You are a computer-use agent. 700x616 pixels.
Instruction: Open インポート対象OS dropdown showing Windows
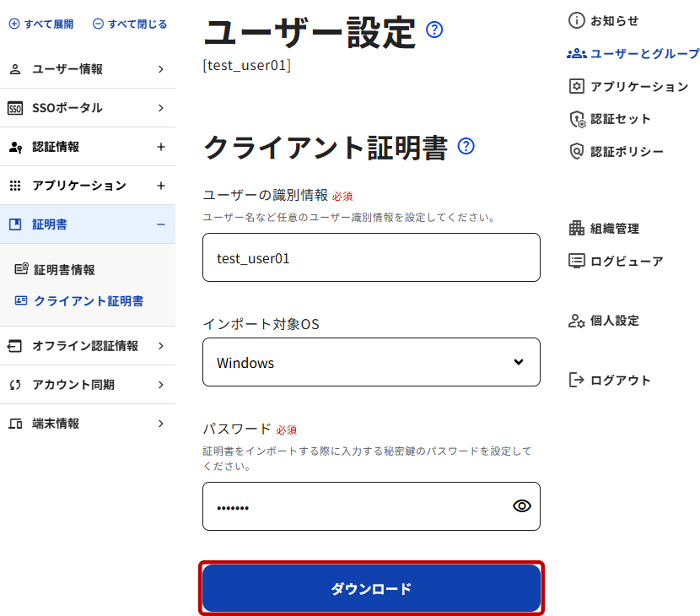click(371, 362)
